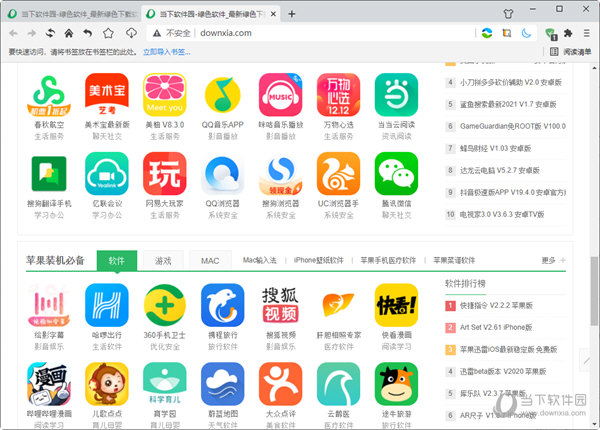Open 快捷指令 V2.2.2 苹果版 entry

click(x=496, y=305)
